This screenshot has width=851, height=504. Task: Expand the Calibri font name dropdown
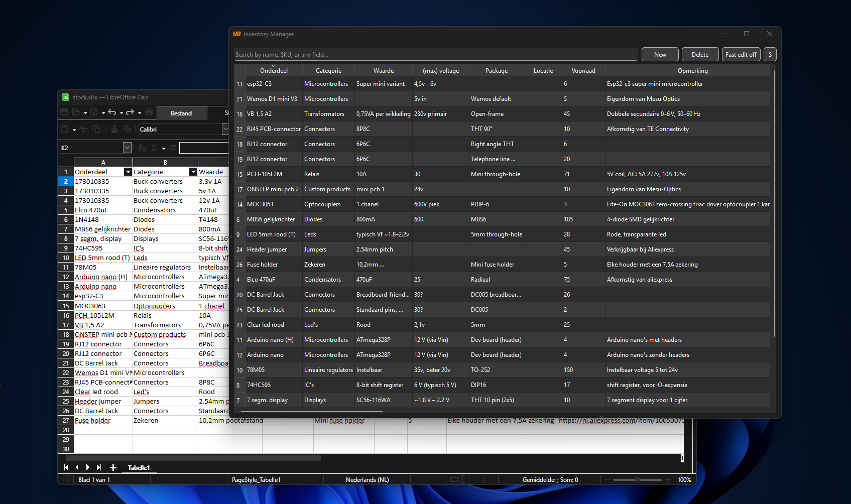click(x=225, y=129)
